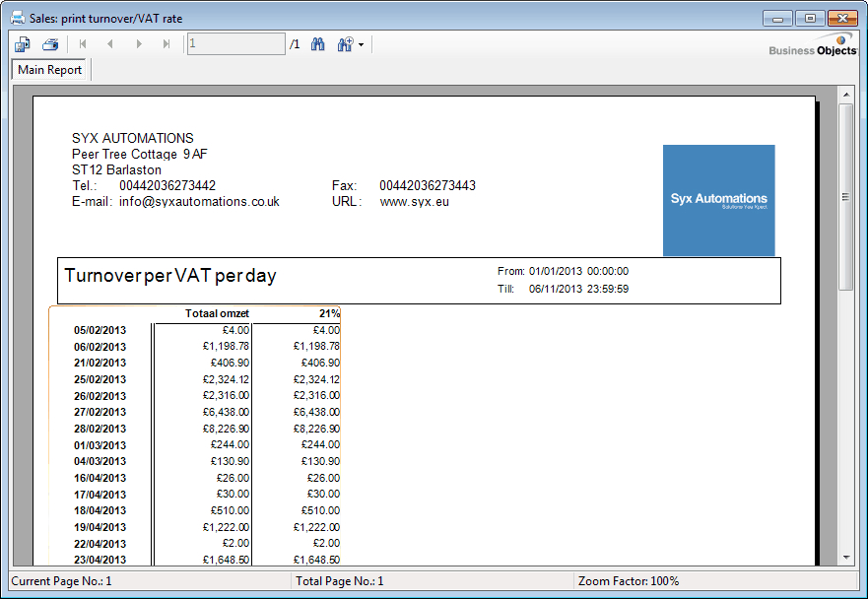Open Find Text binoculars tool
868x599 pixels.
click(318, 44)
